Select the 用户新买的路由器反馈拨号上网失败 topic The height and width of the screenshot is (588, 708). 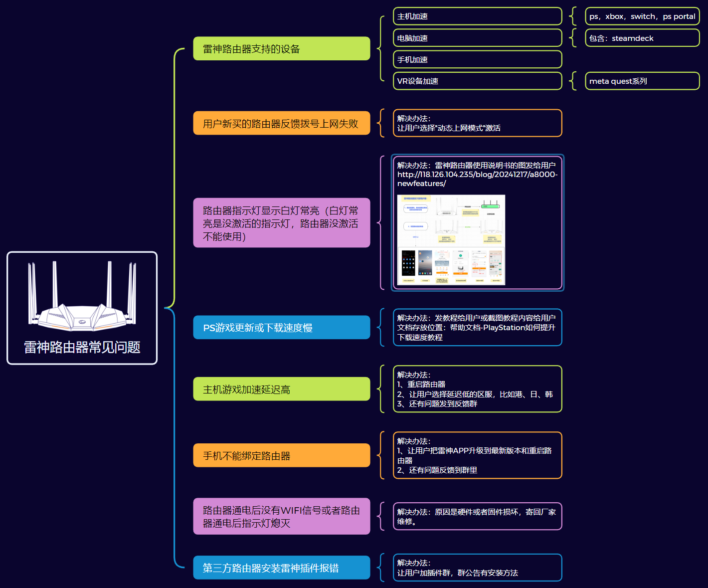[x=282, y=123]
